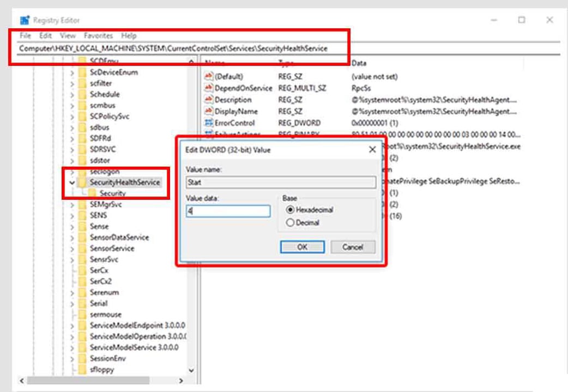Click the folder icon of the Security subkey
The width and height of the screenshot is (568, 392).
(93, 193)
